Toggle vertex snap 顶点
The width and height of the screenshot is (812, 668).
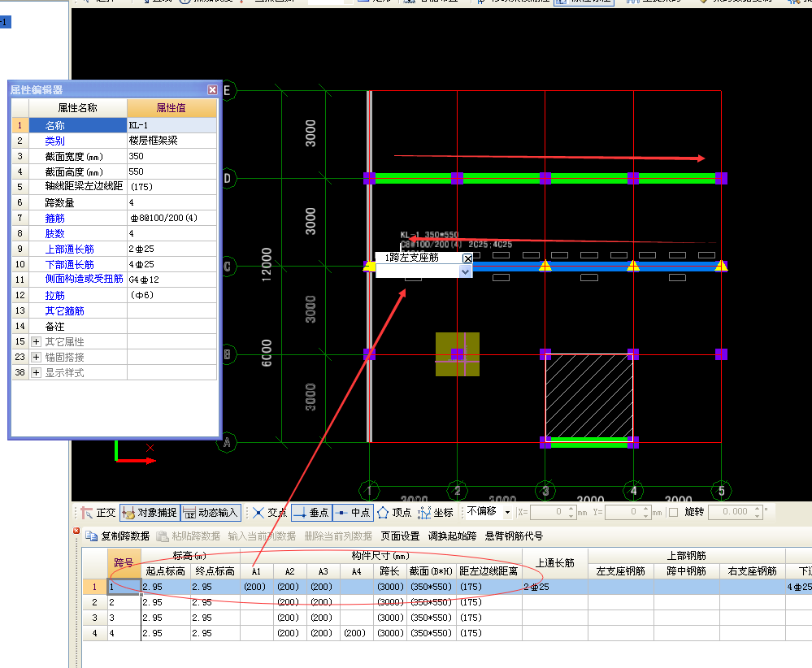pos(394,513)
